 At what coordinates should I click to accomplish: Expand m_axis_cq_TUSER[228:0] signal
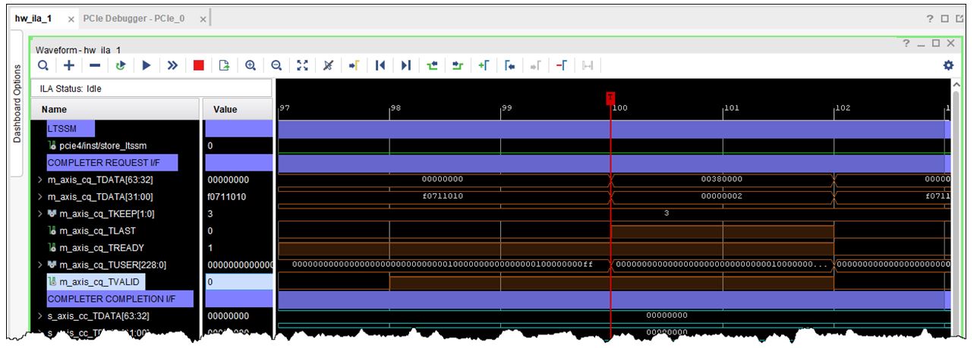pyautogui.click(x=40, y=265)
